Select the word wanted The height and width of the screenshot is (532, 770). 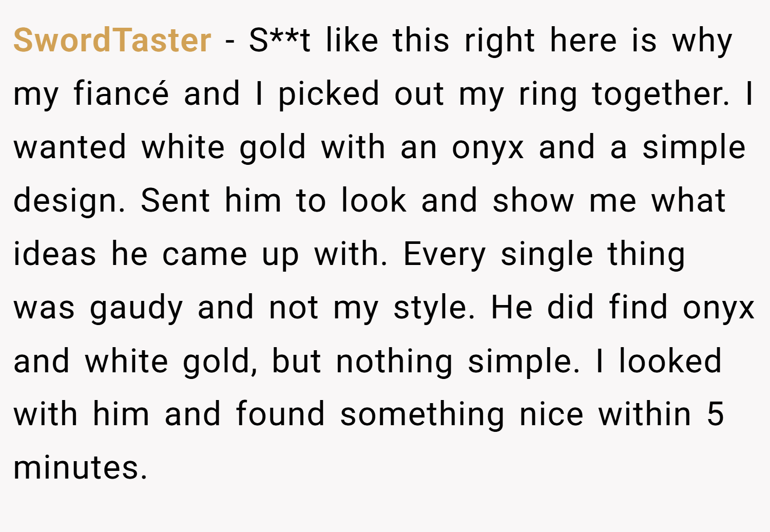click(70, 147)
